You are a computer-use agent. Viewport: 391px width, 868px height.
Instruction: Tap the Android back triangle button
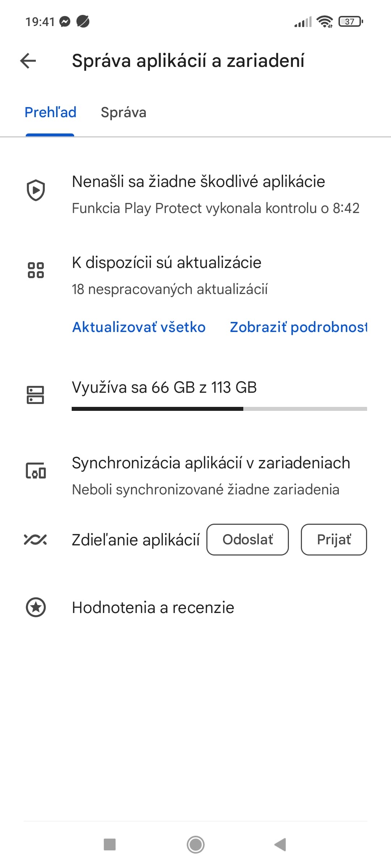281,844
